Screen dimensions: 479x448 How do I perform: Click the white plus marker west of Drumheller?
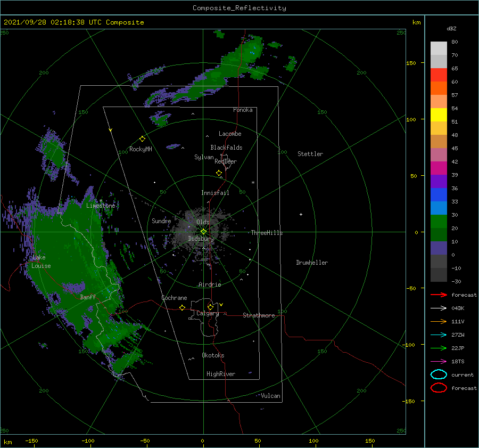(x=301, y=214)
